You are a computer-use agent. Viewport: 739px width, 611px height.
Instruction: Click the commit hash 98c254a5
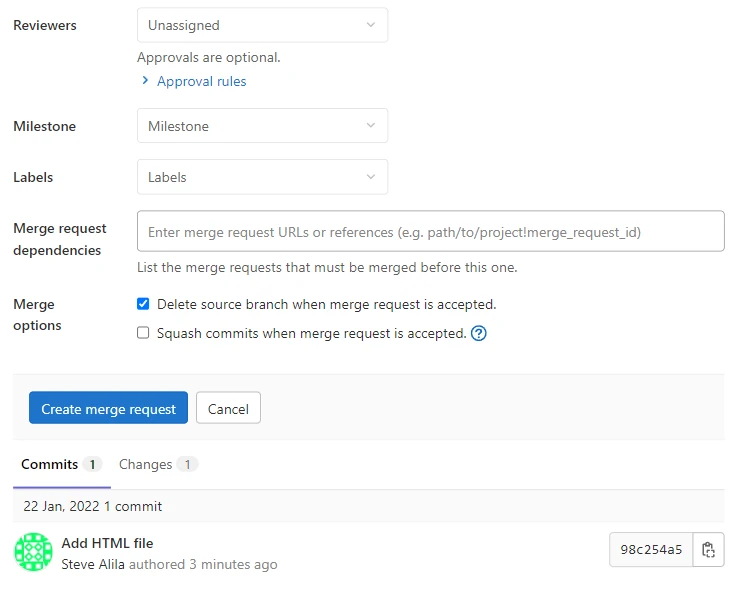pyautogui.click(x=651, y=549)
